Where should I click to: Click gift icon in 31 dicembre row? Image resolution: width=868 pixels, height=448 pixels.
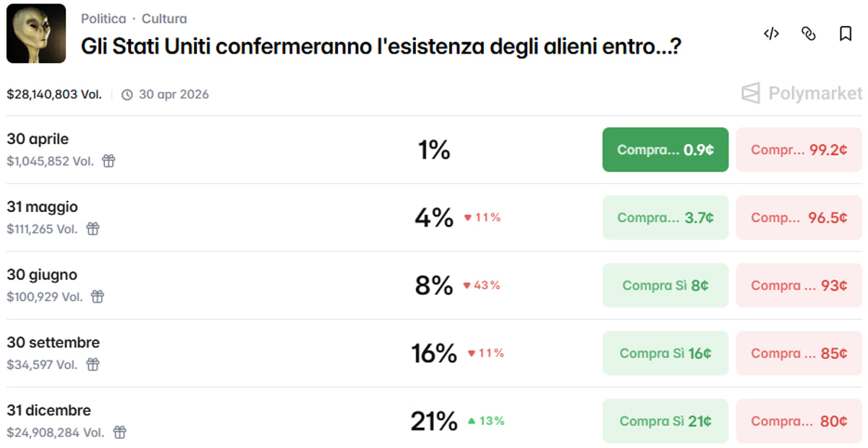pyautogui.click(x=119, y=433)
